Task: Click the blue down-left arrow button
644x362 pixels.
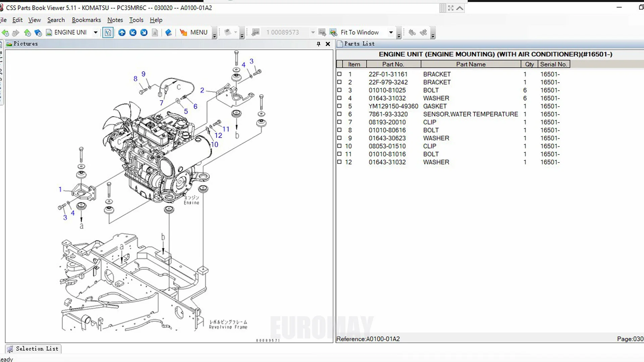Action: pos(133,33)
